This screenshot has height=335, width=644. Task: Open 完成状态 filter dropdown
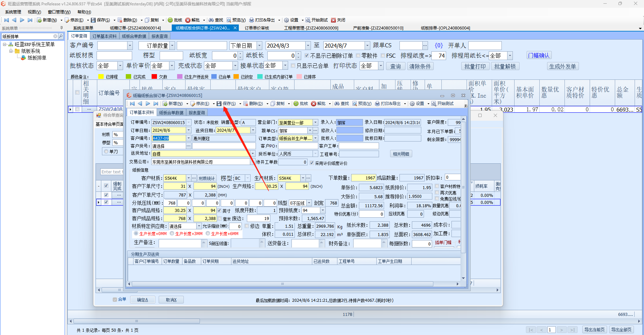click(235, 66)
